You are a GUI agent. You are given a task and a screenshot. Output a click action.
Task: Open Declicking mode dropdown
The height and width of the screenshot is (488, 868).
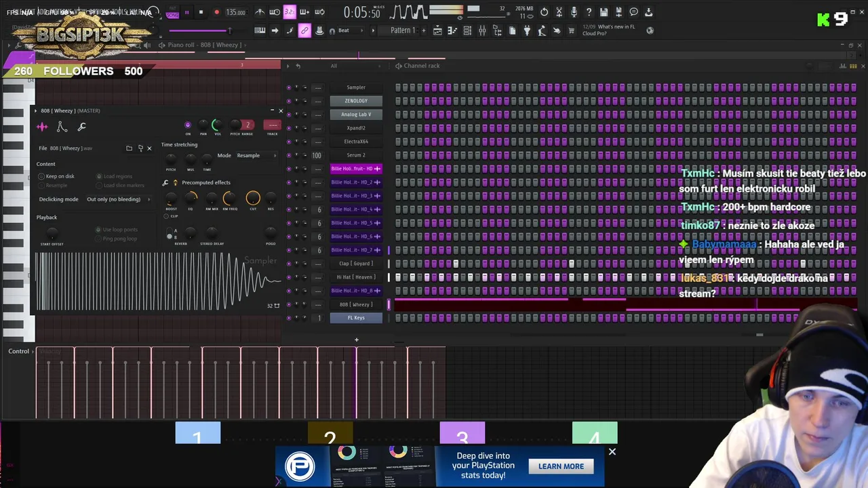tap(118, 199)
